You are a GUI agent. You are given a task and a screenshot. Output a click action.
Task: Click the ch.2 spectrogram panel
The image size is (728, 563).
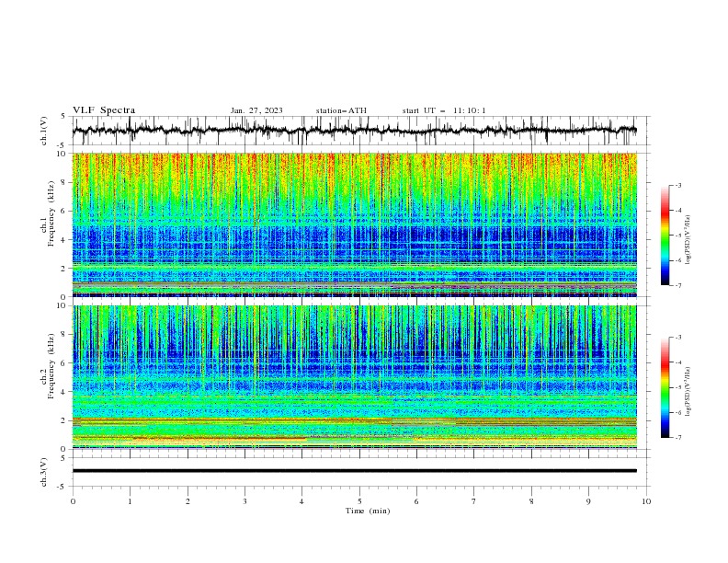tap(354, 377)
